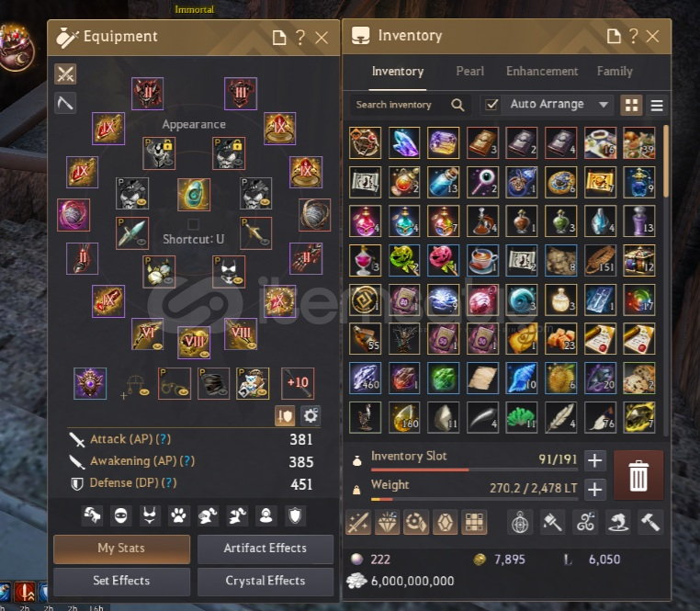Click the Artifact Effects button
The height and width of the screenshot is (611, 700).
[265, 549]
